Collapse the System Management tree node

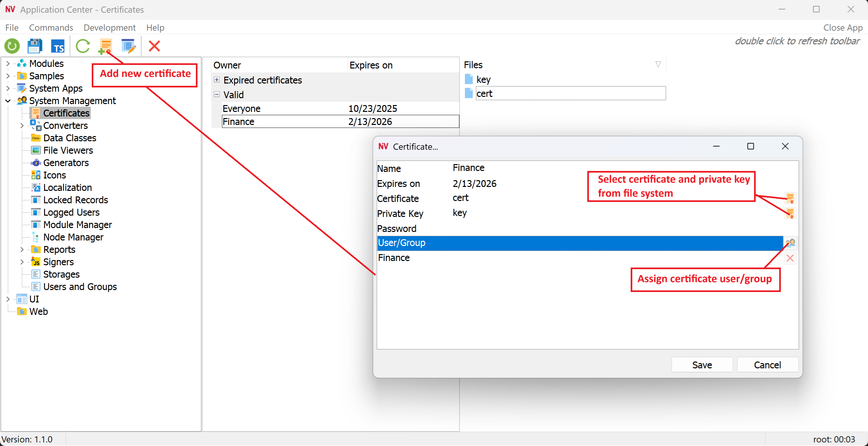pyautogui.click(x=8, y=101)
